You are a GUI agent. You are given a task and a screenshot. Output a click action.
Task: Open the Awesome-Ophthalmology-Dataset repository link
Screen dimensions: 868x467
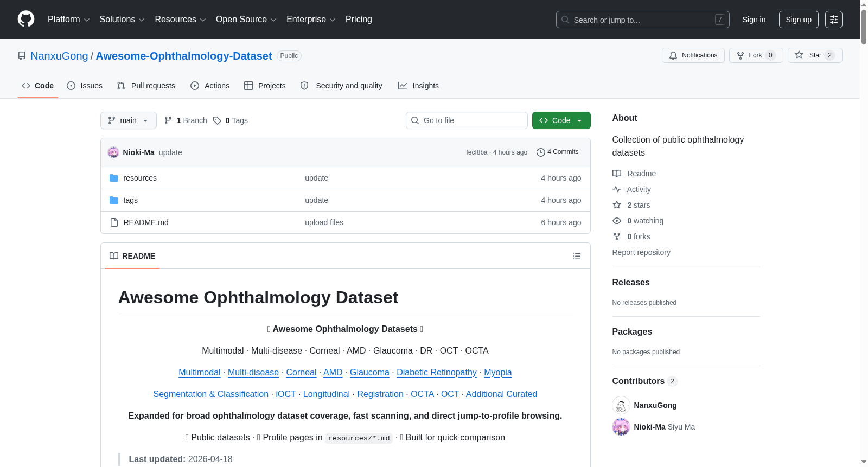184,56
